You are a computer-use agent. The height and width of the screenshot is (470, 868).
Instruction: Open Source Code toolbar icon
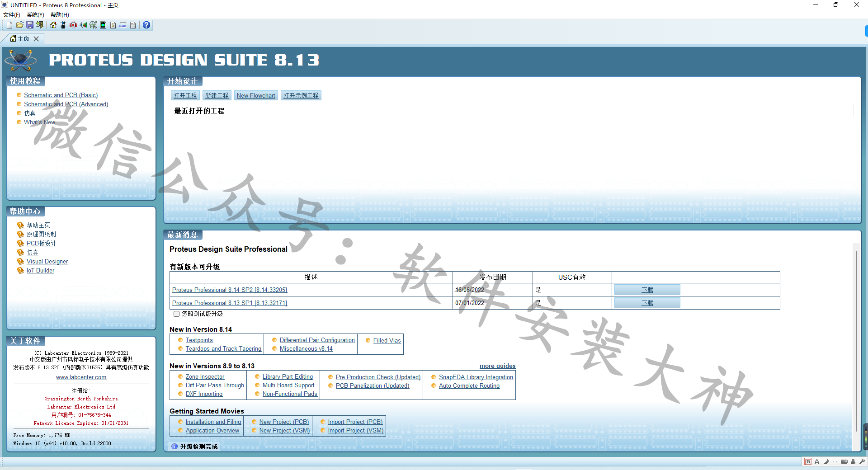123,25
